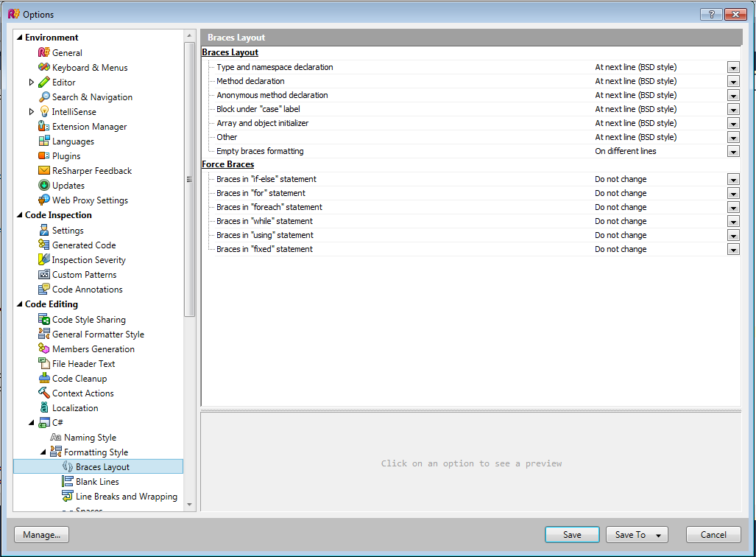Click the Custom Patterns icon
The width and height of the screenshot is (756, 557).
coord(44,274)
